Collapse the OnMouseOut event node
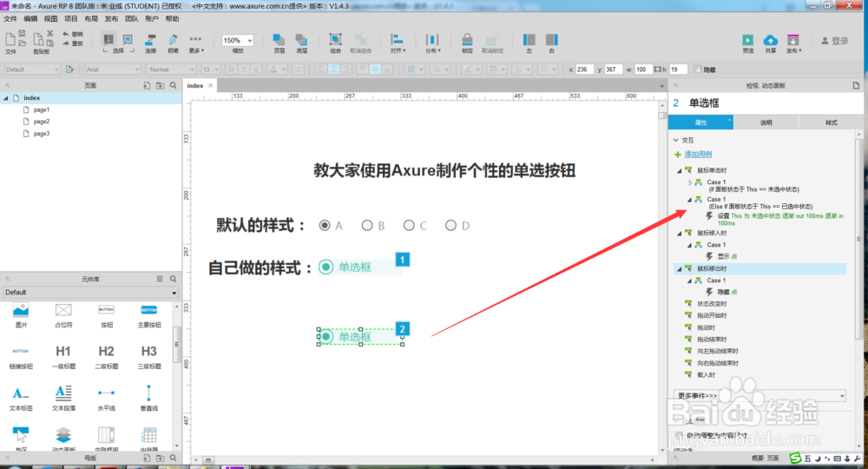 [x=680, y=268]
